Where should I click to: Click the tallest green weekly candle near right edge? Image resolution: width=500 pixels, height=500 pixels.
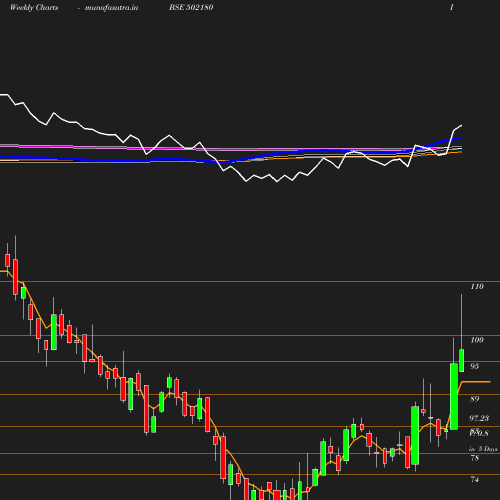[454, 396]
